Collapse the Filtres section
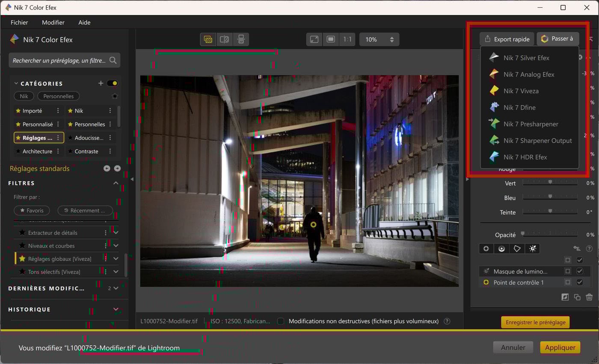Viewport: 599px width, 364px height. pos(116,183)
